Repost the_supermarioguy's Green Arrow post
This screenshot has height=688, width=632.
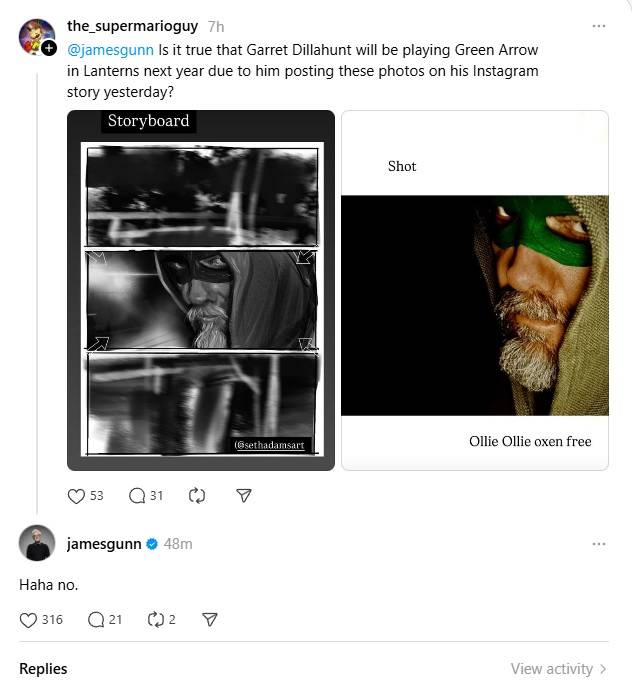(x=196, y=495)
